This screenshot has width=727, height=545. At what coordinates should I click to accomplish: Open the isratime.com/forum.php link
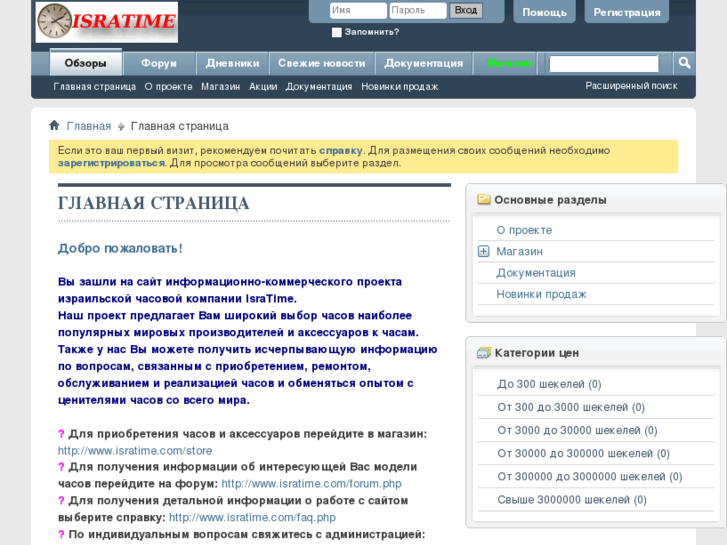[x=311, y=483]
